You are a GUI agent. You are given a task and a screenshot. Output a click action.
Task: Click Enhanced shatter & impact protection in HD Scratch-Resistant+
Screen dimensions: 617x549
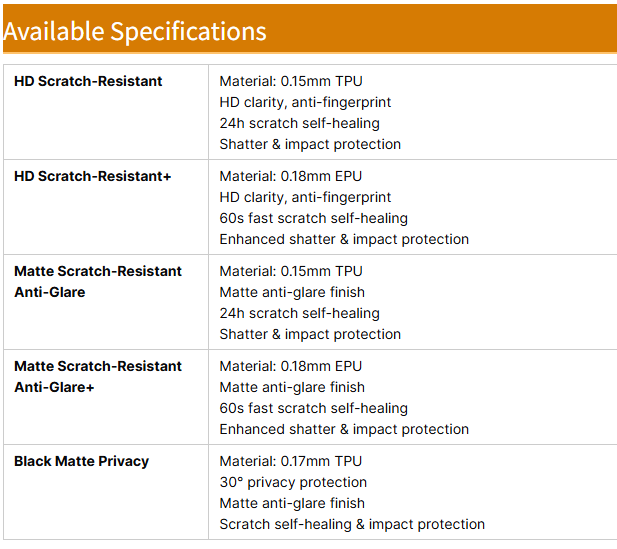coord(344,239)
